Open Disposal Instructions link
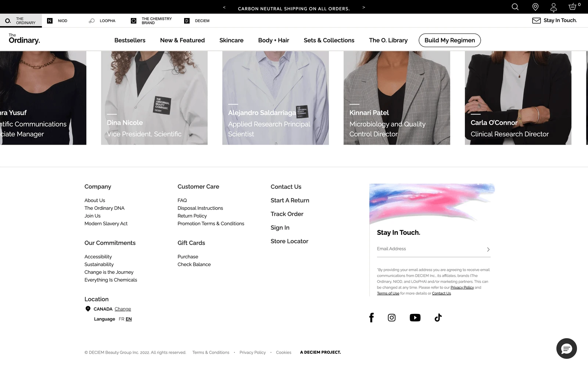The width and height of the screenshot is (588, 368). coord(200,208)
